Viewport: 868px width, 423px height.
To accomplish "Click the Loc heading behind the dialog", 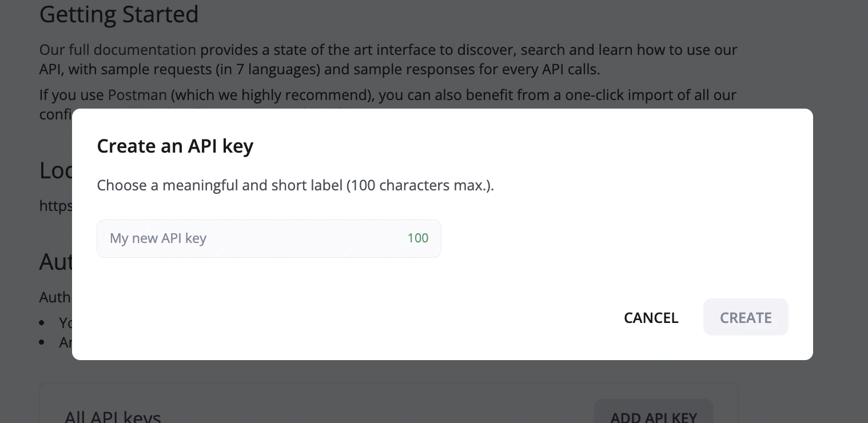I will coord(55,170).
